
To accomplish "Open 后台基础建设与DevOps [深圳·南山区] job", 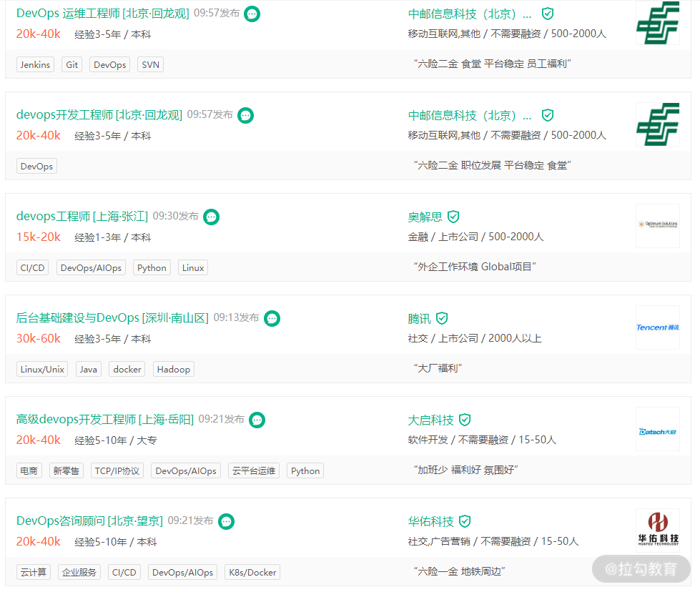I will (x=112, y=318).
